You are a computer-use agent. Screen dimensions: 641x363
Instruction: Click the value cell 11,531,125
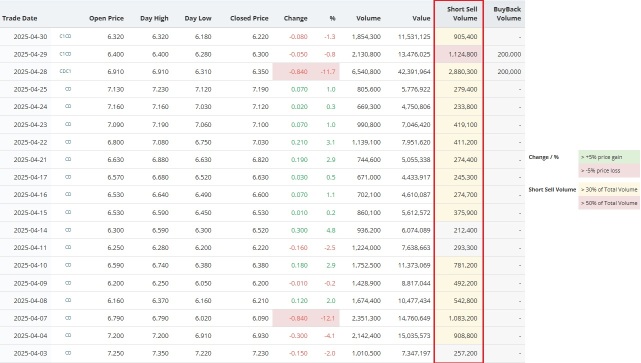click(414, 36)
